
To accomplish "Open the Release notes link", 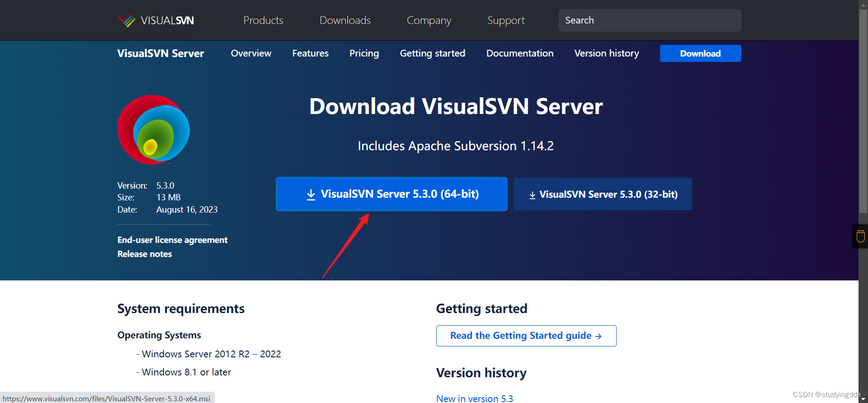I will point(145,254).
